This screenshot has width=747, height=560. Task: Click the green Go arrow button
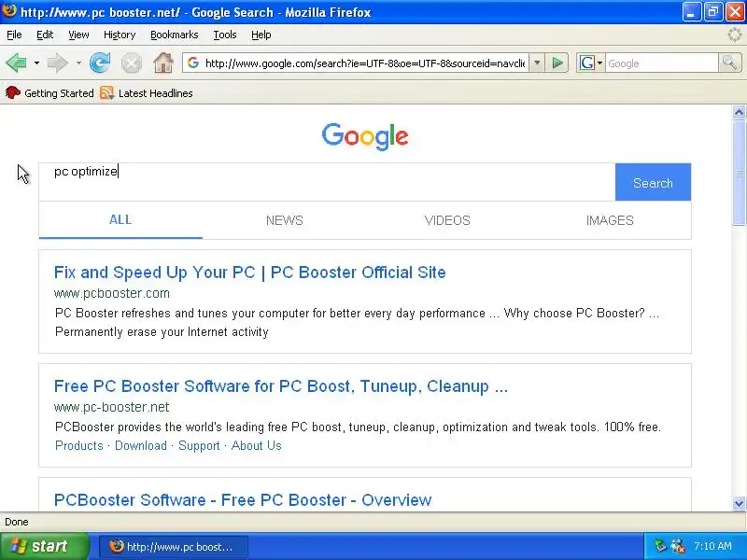tap(557, 63)
